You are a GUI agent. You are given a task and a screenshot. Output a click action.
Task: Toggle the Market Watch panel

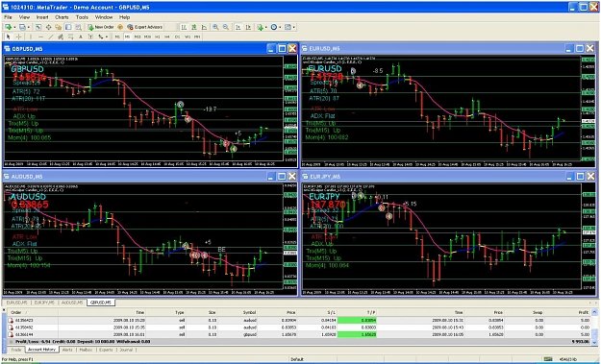pyautogui.click(x=38, y=27)
